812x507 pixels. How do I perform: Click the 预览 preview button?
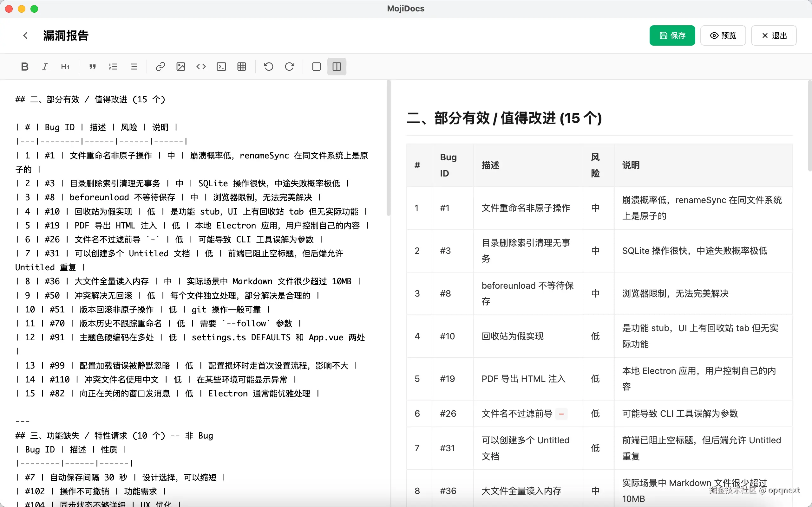723,35
